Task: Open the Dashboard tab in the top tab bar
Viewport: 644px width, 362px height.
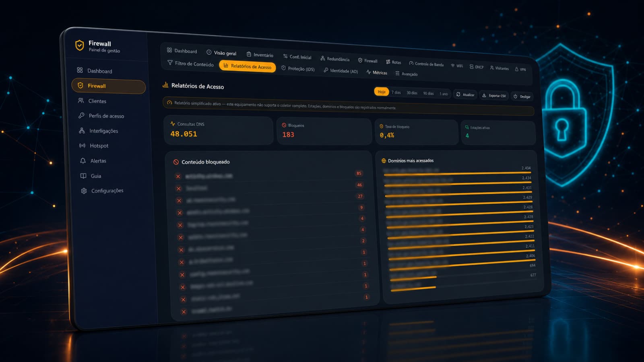Action: 182,51
